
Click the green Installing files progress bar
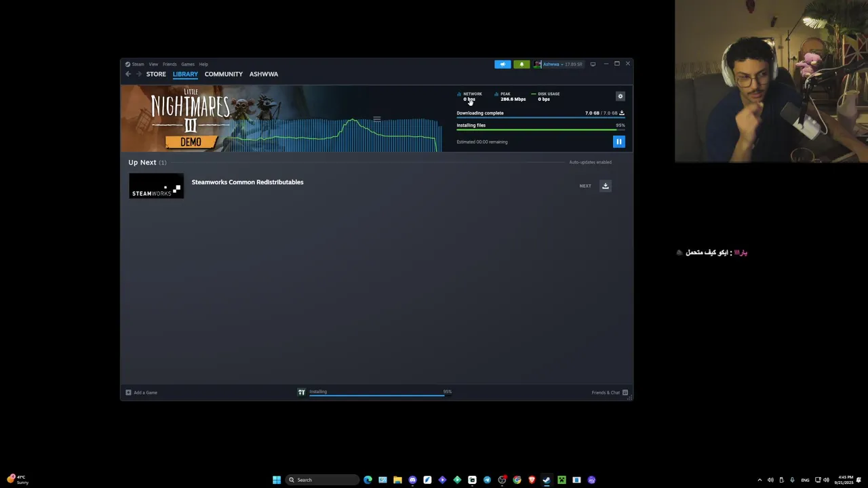pyautogui.click(x=540, y=129)
